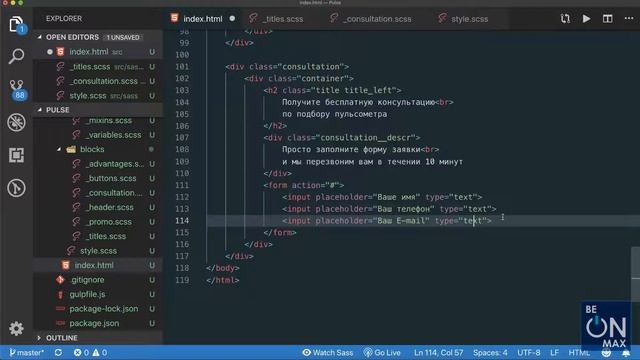Change UTF-8 encoding in status bar

[529, 353]
